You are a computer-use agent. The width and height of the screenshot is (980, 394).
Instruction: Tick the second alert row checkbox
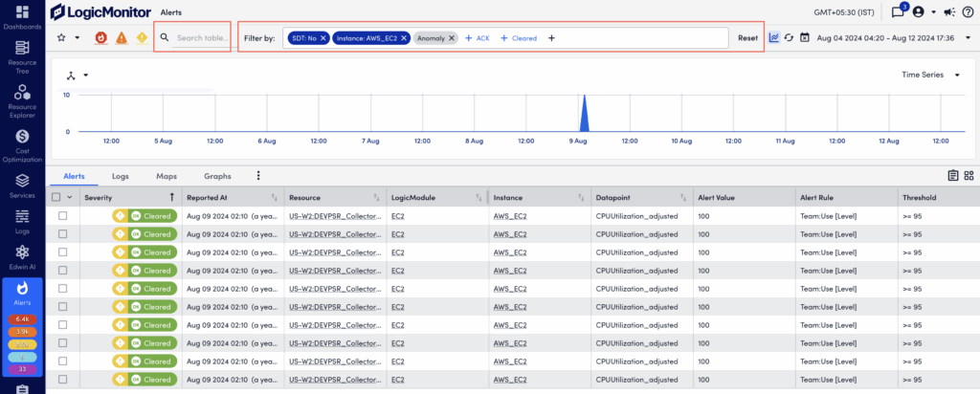pos(63,234)
